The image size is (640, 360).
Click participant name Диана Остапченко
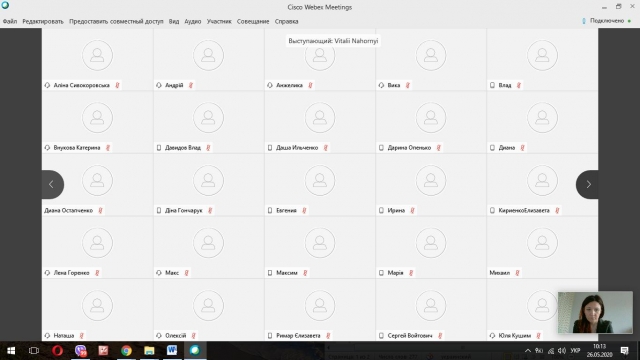click(x=69, y=211)
